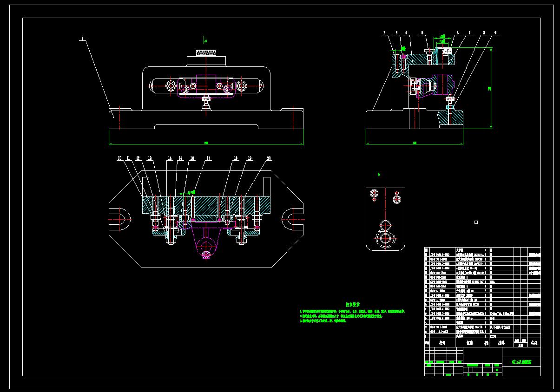Select part callout number 1

(82, 40)
